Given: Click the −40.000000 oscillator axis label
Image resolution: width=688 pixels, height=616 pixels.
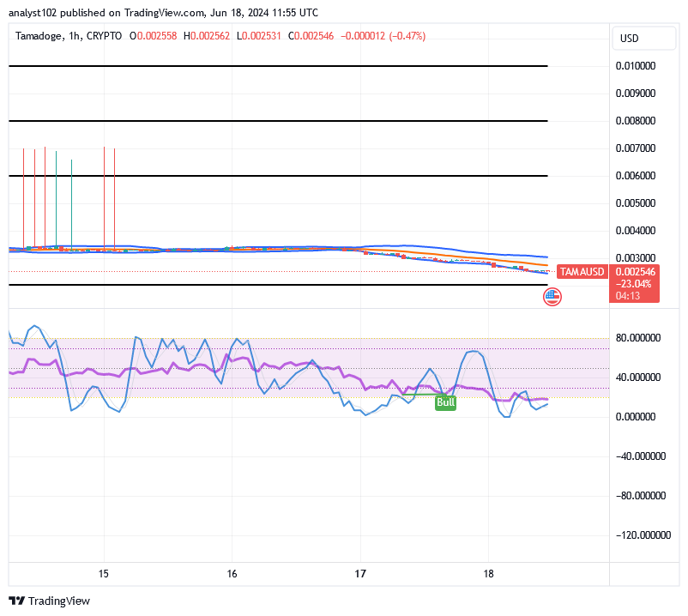Looking at the screenshot, I should pyautogui.click(x=641, y=456).
